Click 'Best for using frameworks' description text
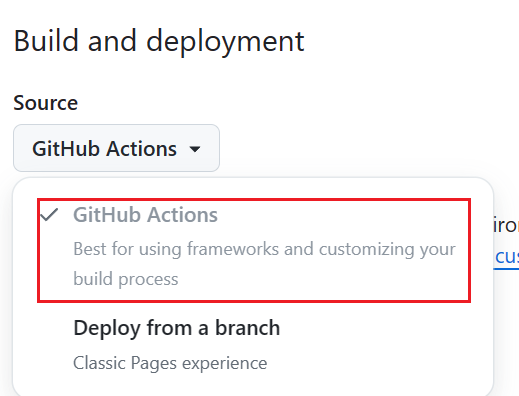Image resolution: width=519 pixels, height=396 pixels. pos(264,264)
